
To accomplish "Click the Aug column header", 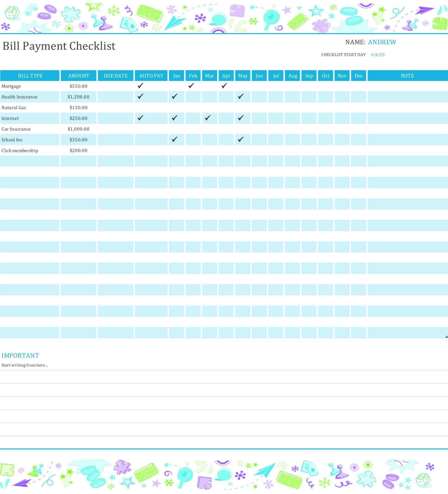I will pyautogui.click(x=293, y=76).
